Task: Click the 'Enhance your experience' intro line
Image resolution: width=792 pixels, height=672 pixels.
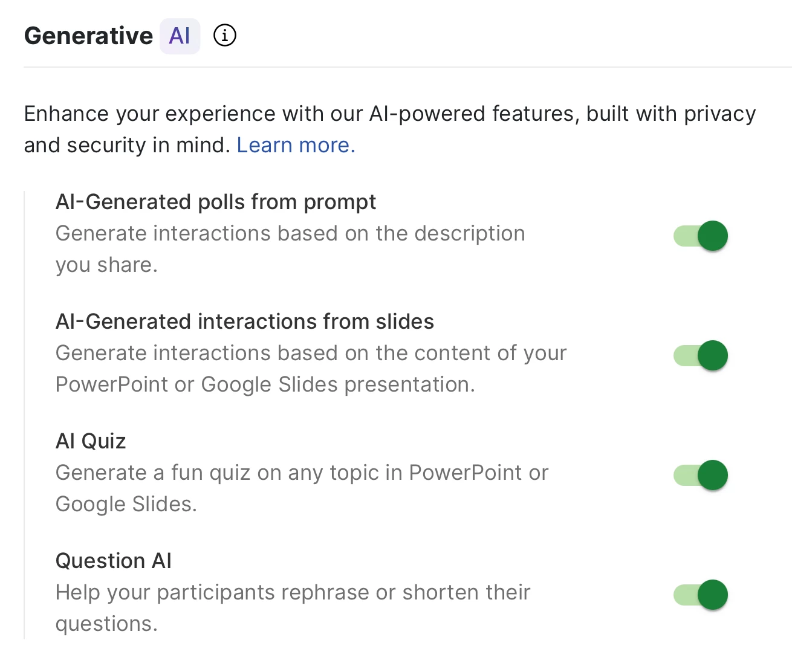Action: 389,114
